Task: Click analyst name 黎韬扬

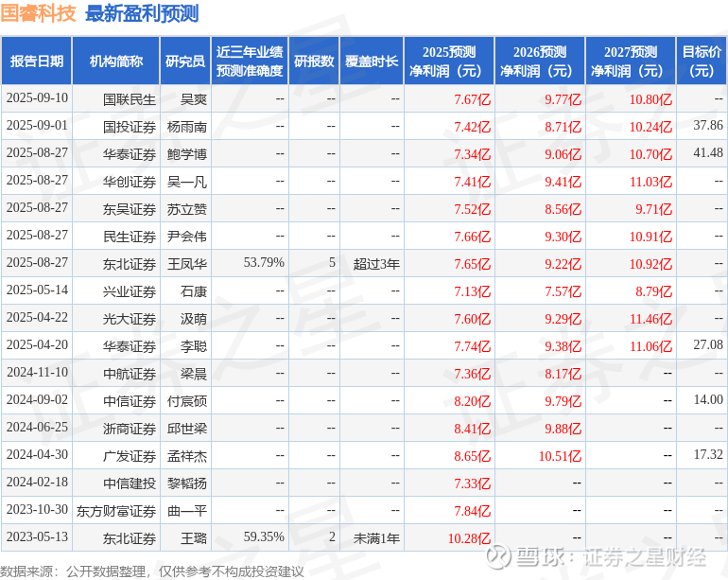Action: pos(187,483)
